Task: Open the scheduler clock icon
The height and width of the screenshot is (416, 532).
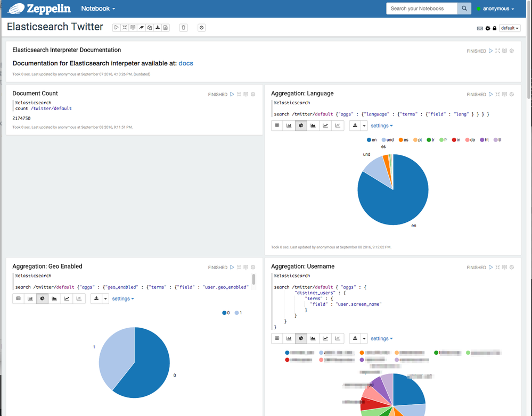Action: click(x=201, y=28)
